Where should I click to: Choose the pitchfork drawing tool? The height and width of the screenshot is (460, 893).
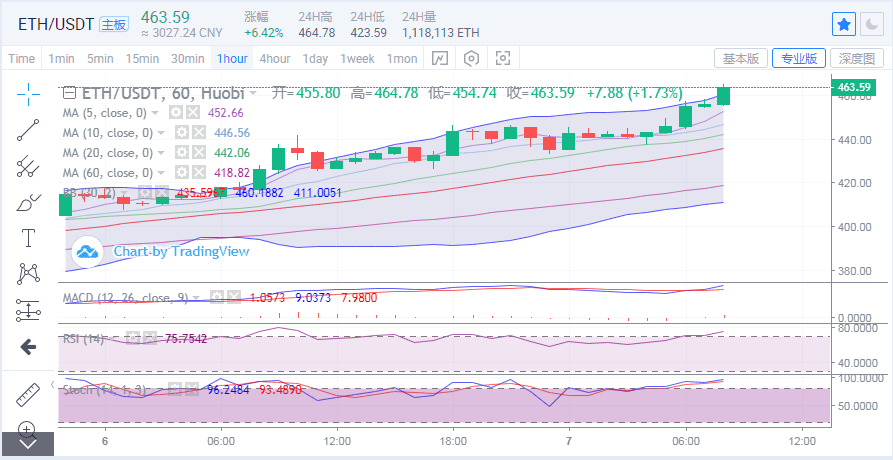28,166
